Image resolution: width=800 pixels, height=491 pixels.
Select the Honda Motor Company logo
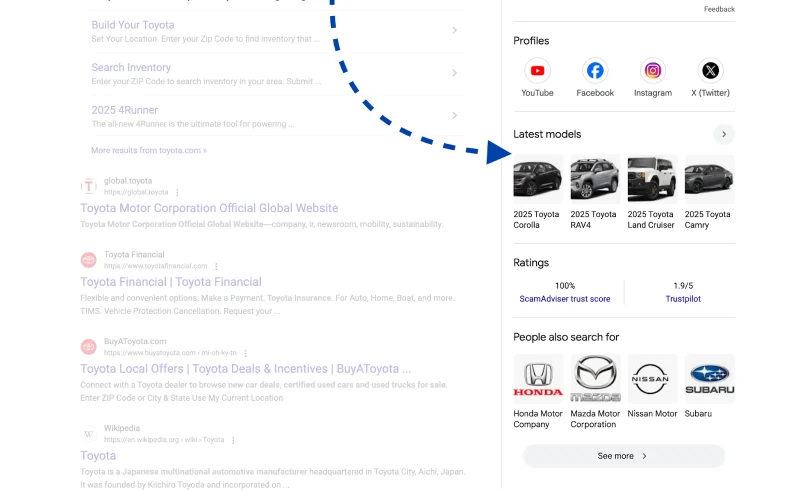[538, 379]
